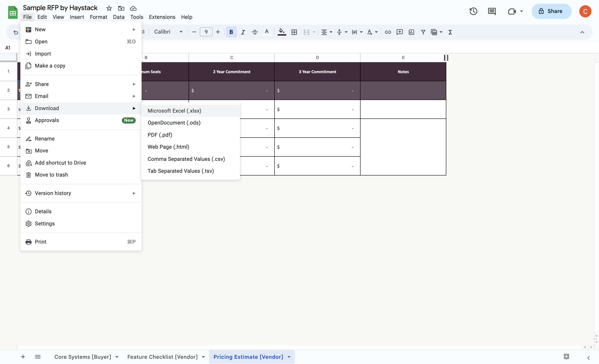The width and height of the screenshot is (599, 364).
Task: Insert a link with the link icon
Action: click(x=388, y=32)
